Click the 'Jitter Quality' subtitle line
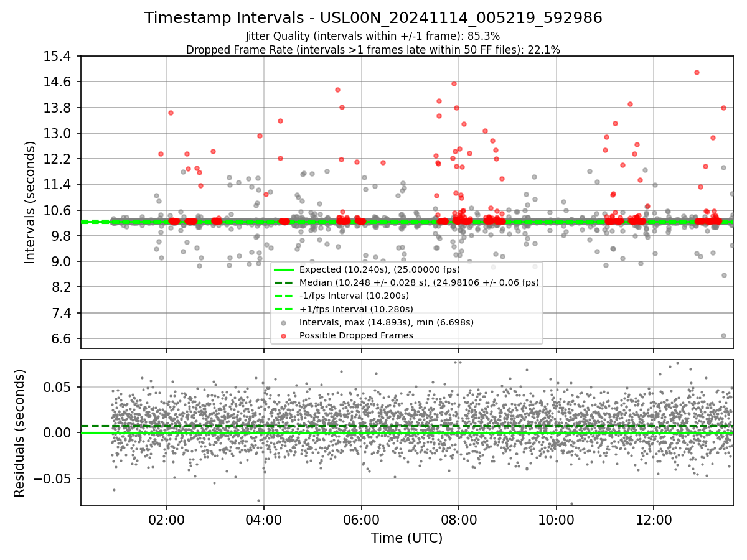Image resolution: width=747 pixels, height=560 pixels. [374, 36]
